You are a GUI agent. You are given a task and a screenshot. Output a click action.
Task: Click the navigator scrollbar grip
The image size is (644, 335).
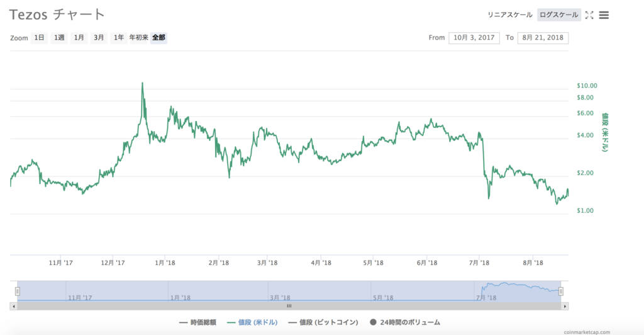289,306
